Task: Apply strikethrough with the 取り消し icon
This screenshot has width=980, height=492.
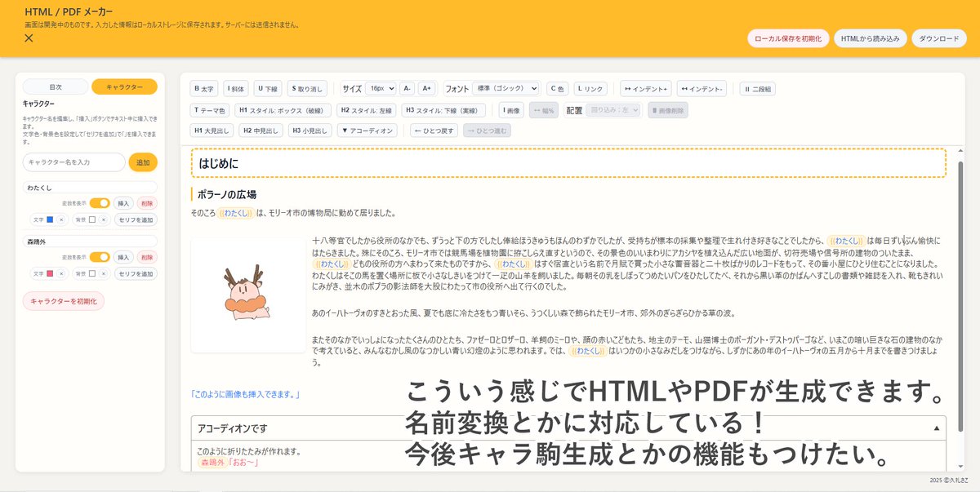Action: point(307,88)
